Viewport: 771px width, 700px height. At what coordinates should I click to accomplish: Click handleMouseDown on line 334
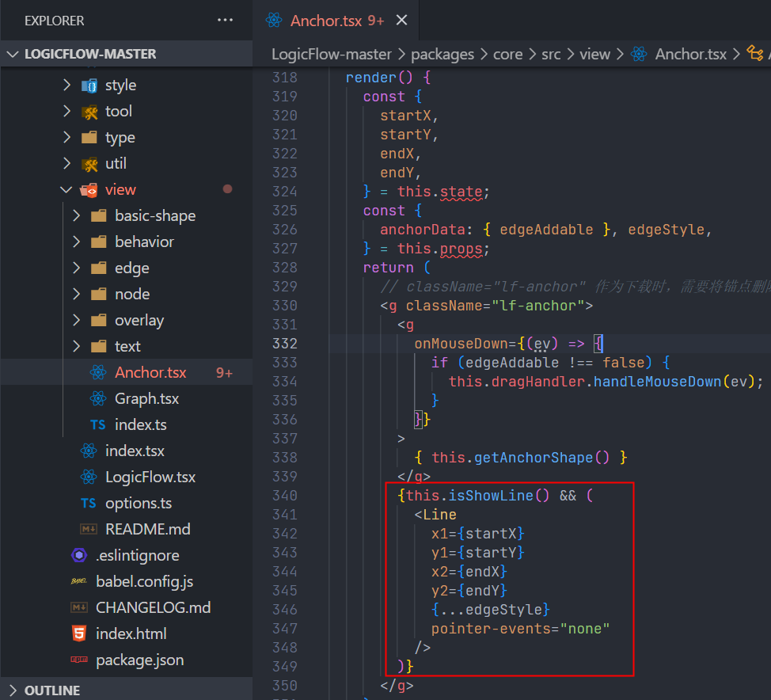click(658, 381)
